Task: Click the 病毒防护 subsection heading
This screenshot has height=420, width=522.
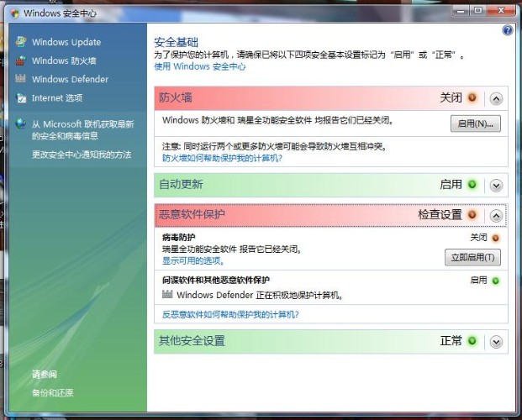Action: coord(179,237)
